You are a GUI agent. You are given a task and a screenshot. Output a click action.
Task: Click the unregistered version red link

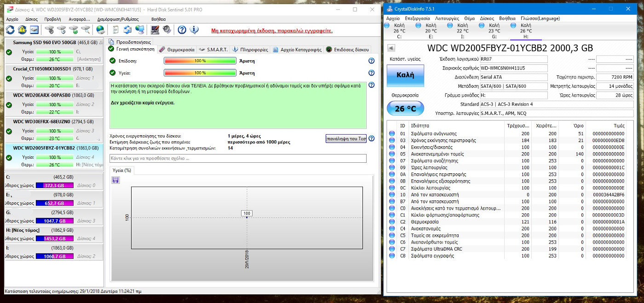coord(272,31)
